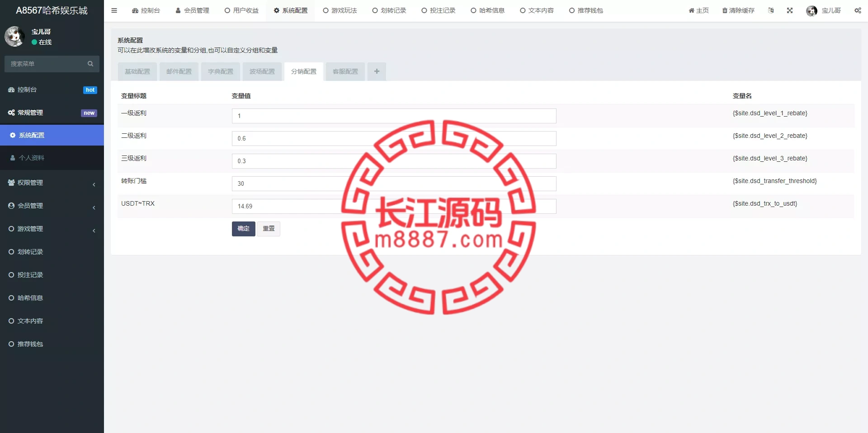Expand 会员管理 sidebar chevron
The width and height of the screenshot is (868, 433).
click(x=94, y=207)
